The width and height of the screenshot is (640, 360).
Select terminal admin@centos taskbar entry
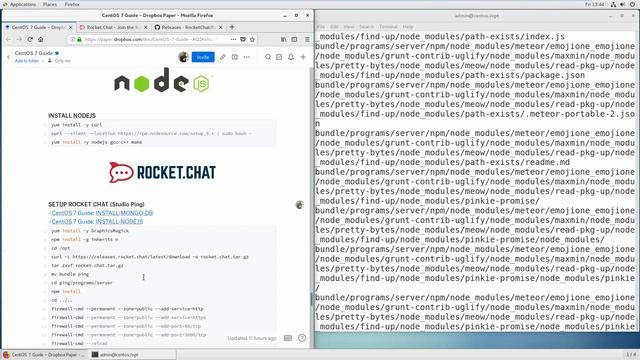[x=133, y=355]
